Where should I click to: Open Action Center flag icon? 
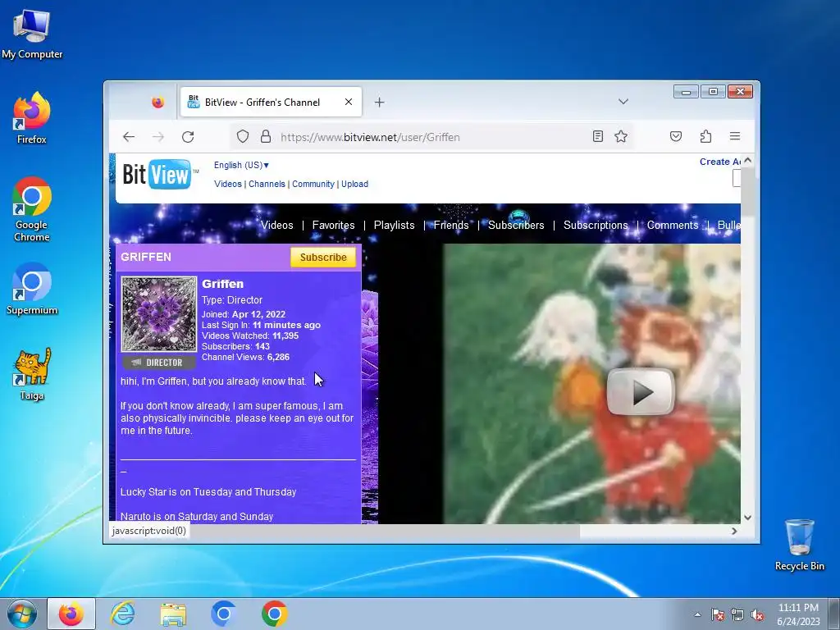pyautogui.click(x=718, y=614)
